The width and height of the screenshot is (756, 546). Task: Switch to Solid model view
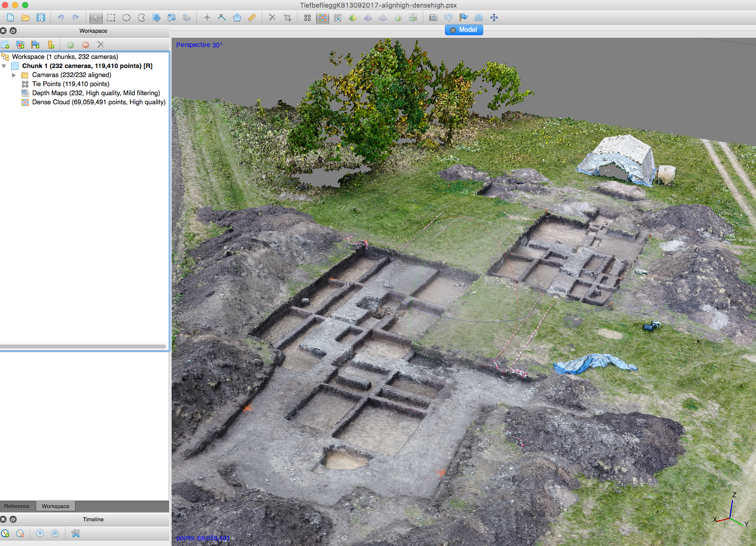(x=368, y=18)
